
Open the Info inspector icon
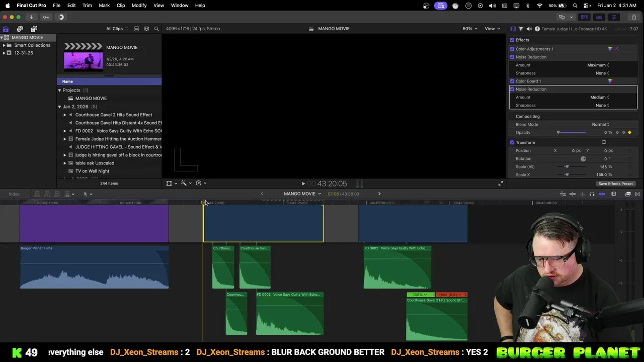click(x=537, y=29)
